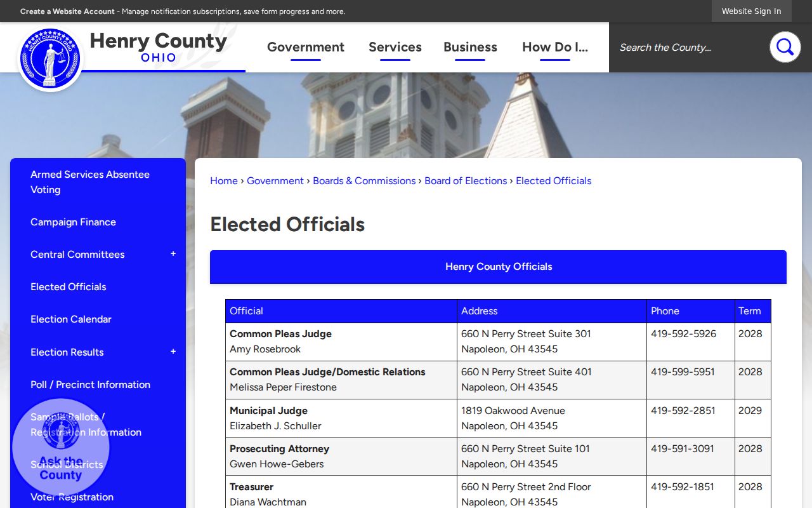Screen dimensions: 812x508
Task: Click the Henry County seal logo
Action: click(x=50, y=58)
